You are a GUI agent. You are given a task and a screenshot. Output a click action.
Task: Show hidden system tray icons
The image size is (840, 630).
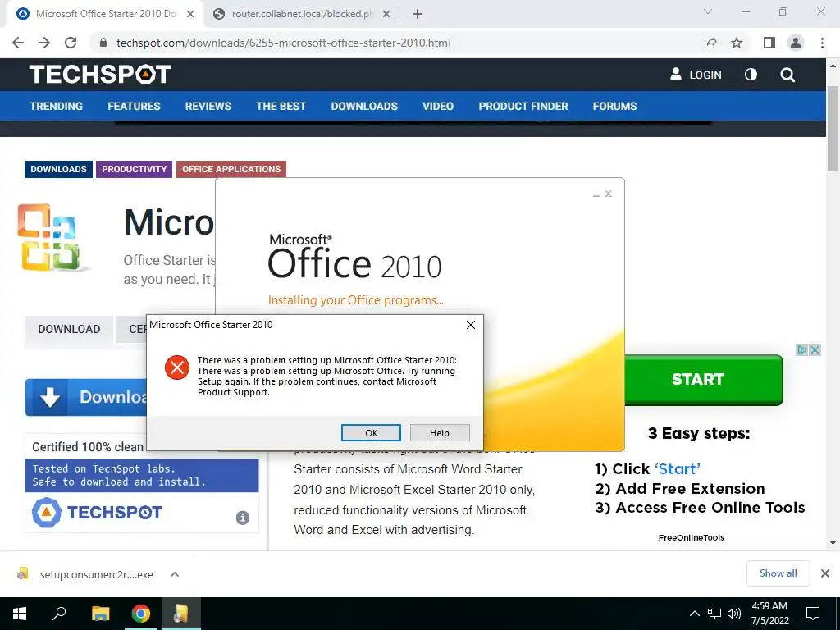[x=694, y=614]
